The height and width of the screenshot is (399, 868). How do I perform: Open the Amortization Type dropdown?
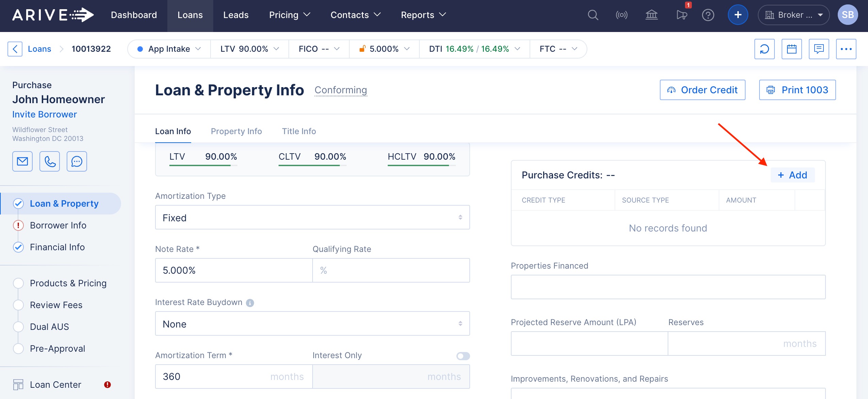[312, 218]
